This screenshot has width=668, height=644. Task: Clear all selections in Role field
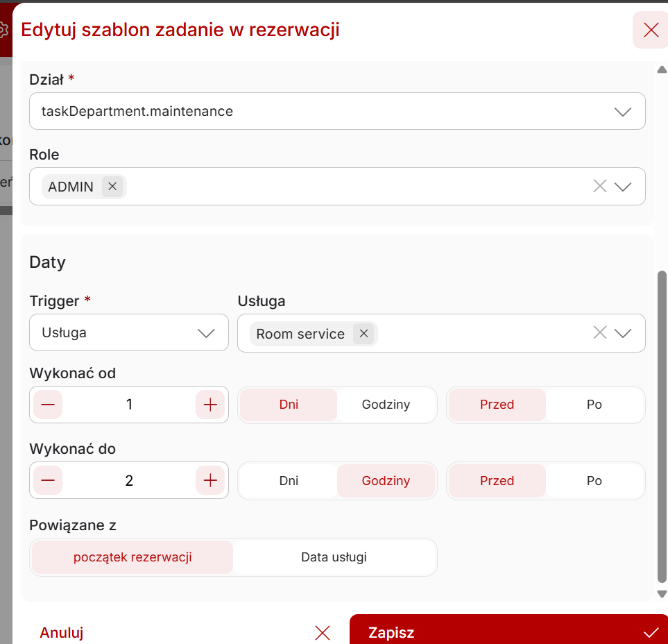click(600, 186)
